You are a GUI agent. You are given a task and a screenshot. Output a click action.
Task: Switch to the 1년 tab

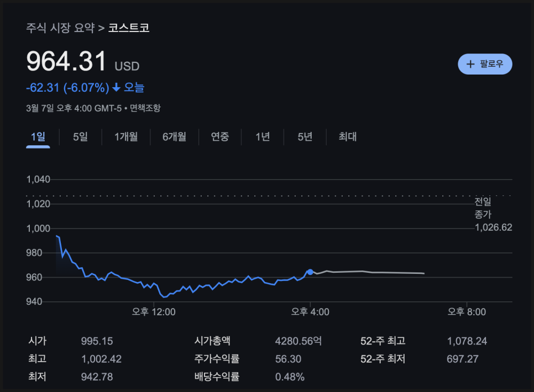tap(263, 137)
